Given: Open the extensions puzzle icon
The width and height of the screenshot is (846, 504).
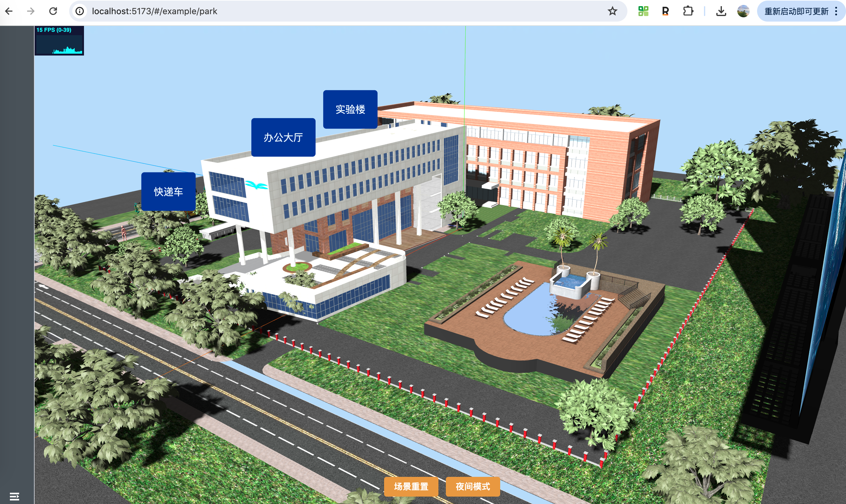Looking at the screenshot, I should coord(688,11).
